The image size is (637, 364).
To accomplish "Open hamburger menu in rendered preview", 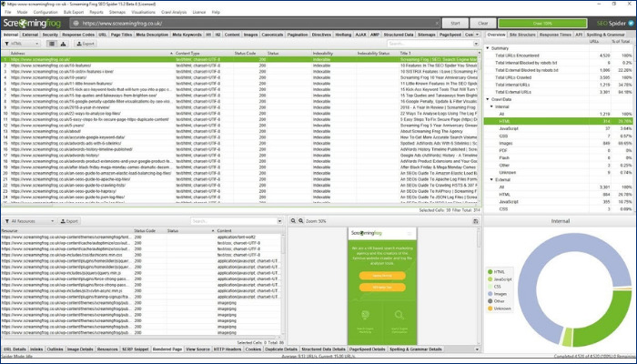I will coord(409,234).
